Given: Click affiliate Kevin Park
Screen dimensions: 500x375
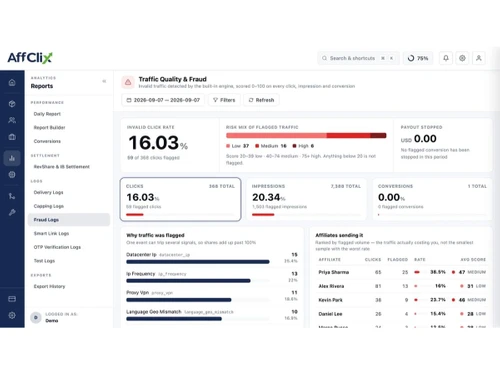Looking at the screenshot, I should click(330, 300).
